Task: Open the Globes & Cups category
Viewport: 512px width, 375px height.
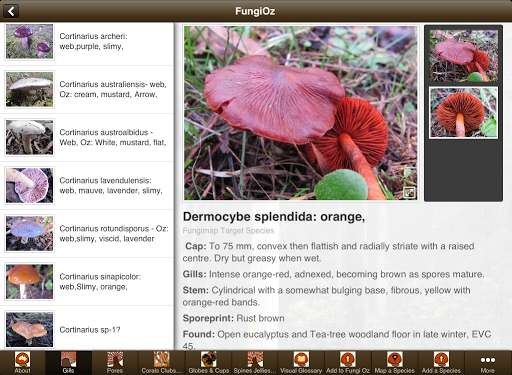Action: (x=208, y=363)
